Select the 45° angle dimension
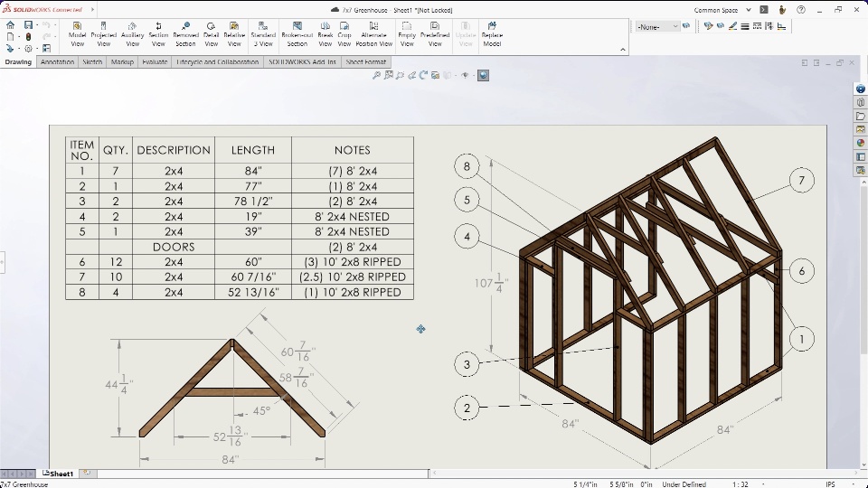Viewport: 868px width, 488px height. point(261,410)
